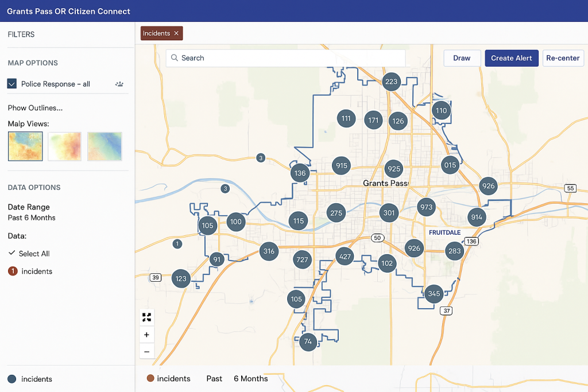Zoom in with the plus button
588x392 pixels.
click(x=146, y=335)
